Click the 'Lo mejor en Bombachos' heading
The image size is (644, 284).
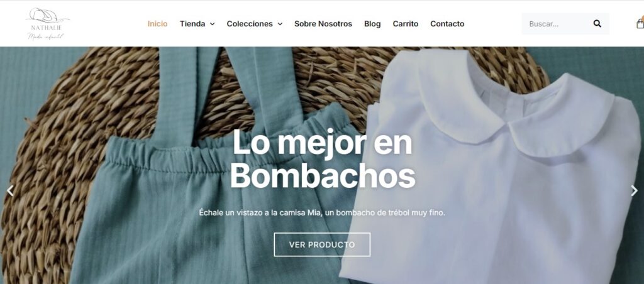323,160
